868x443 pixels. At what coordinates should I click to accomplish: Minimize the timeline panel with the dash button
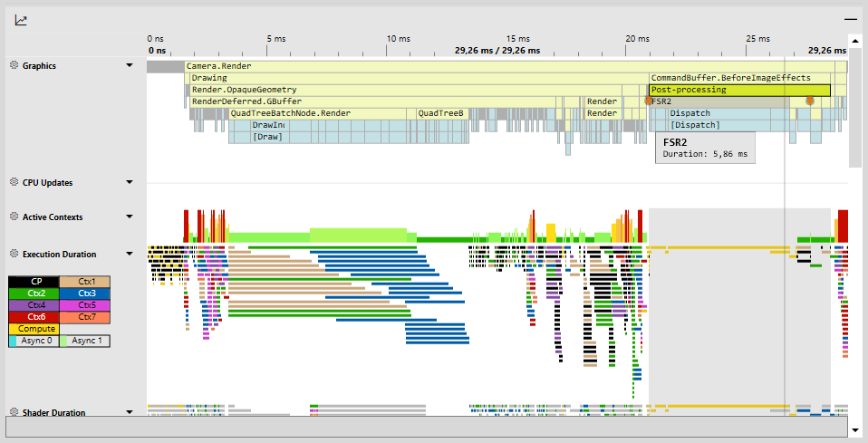click(x=850, y=19)
